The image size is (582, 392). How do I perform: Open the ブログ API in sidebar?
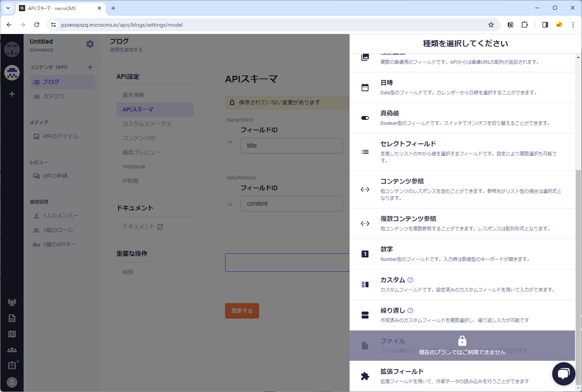coord(62,82)
